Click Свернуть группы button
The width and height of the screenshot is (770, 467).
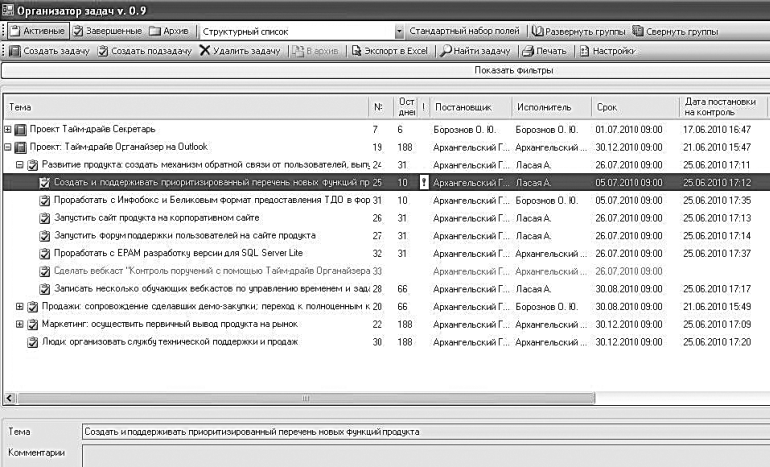click(675, 31)
